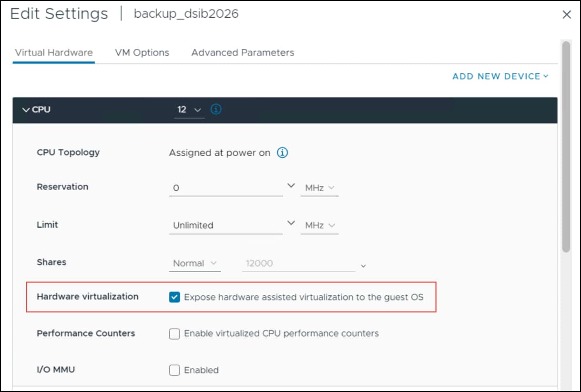Click the Shares 12000 value field
This screenshot has width=581, height=392.
click(299, 263)
